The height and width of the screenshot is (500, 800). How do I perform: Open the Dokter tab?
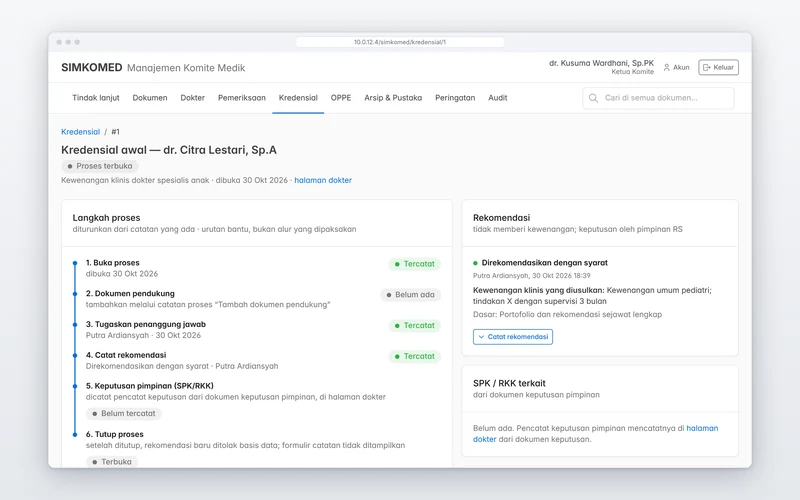click(x=192, y=98)
